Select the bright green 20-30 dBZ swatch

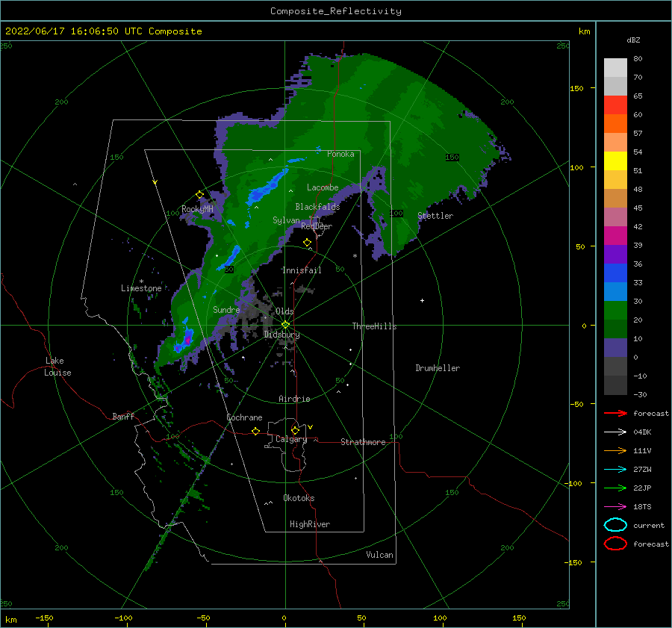click(x=615, y=311)
